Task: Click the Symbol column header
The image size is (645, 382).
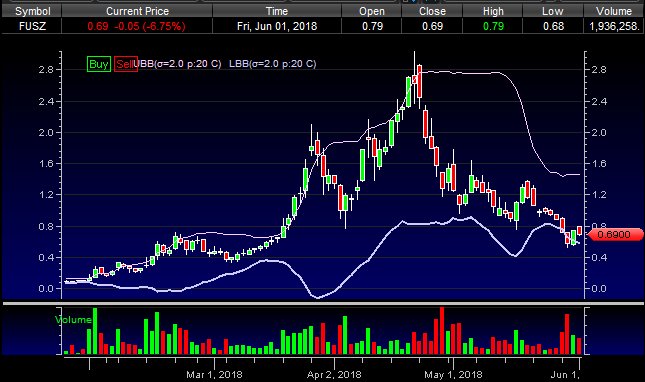Action: pyautogui.click(x=32, y=11)
